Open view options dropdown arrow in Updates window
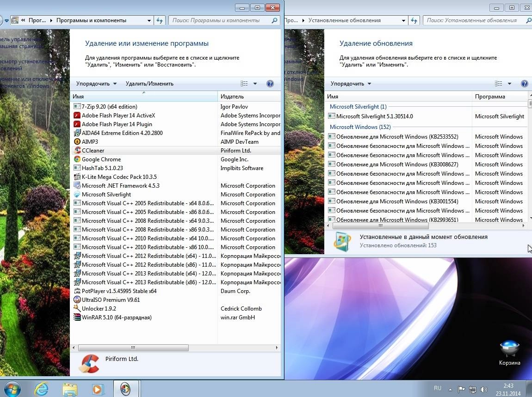The width and height of the screenshot is (532, 397). 509,84
